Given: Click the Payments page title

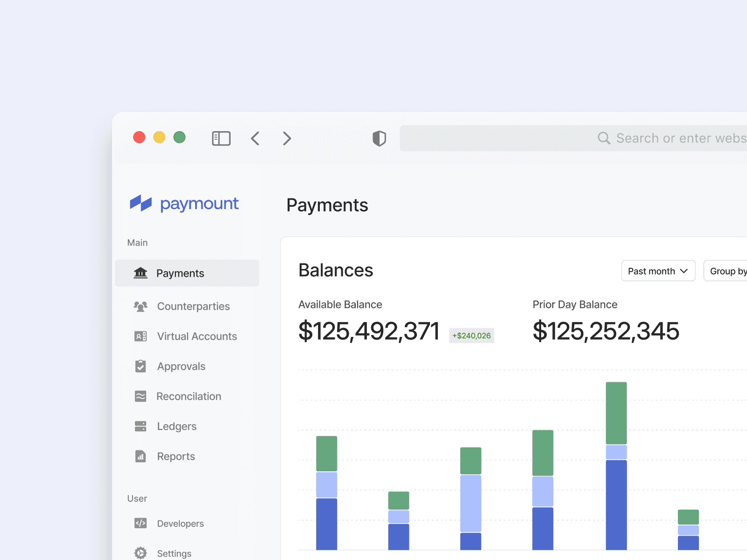Looking at the screenshot, I should (327, 205).
